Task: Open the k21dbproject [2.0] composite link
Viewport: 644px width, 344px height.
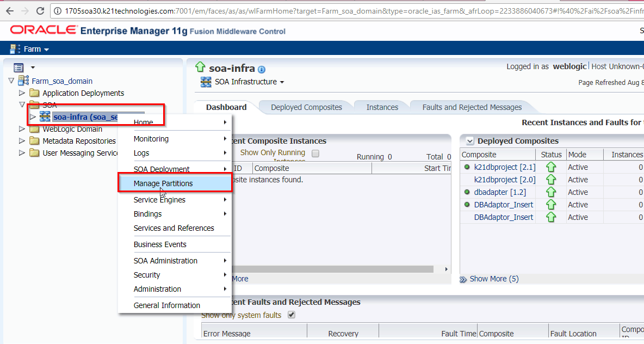Action: tap(505, 180)
